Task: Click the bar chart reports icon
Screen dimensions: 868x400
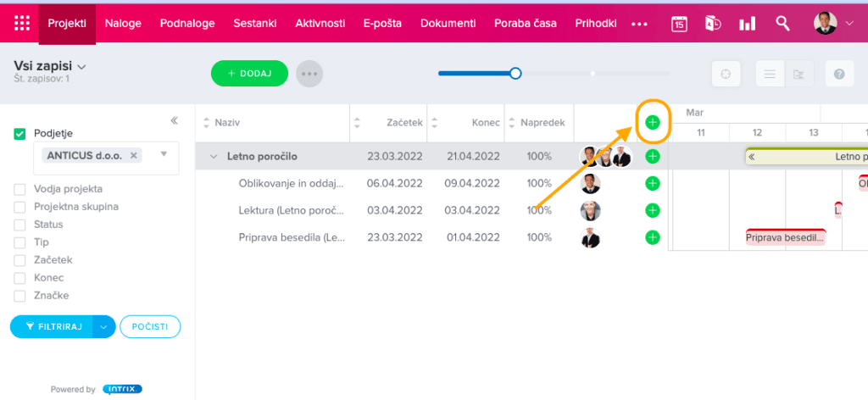Action: pos(747,24)
